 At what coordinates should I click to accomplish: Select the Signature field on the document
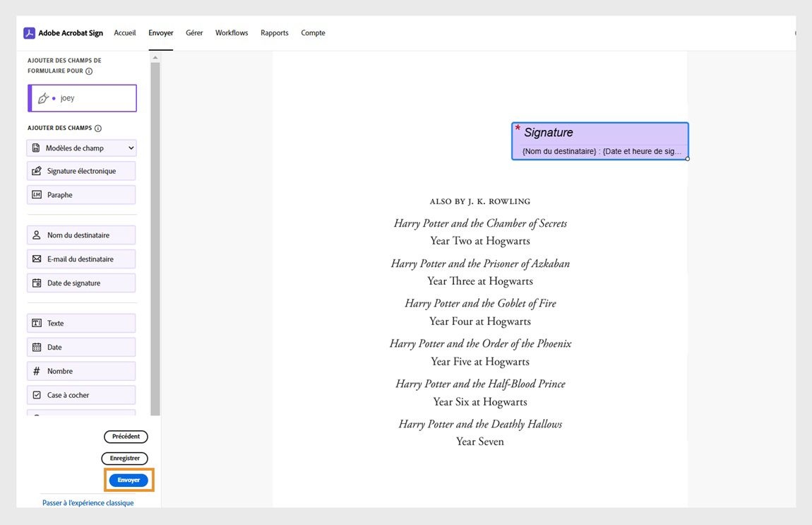click(599, 141)
